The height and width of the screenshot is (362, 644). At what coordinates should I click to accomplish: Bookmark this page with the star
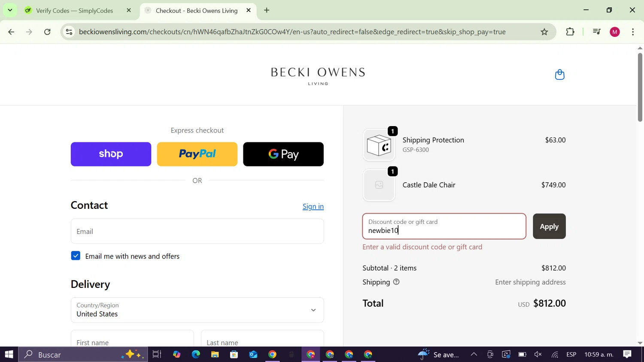point(544,32)
